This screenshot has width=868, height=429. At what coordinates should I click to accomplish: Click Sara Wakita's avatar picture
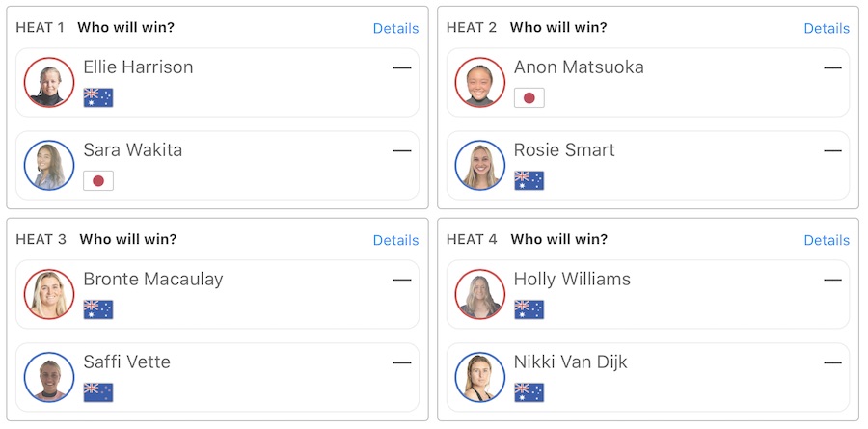pyautogui.click(x=49, y=166)
